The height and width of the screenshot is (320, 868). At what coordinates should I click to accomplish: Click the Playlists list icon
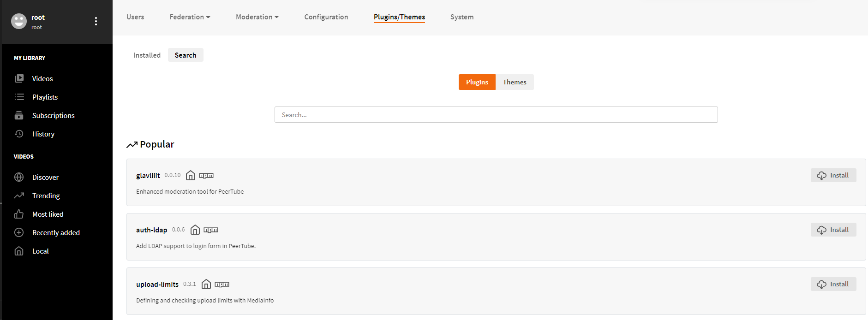click(x=19, y=97)
